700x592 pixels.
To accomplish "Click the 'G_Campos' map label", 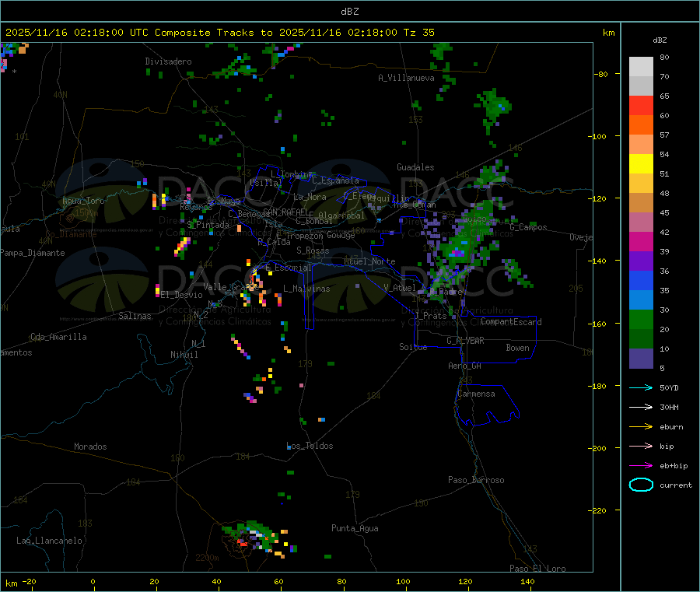I will point(529,227).
